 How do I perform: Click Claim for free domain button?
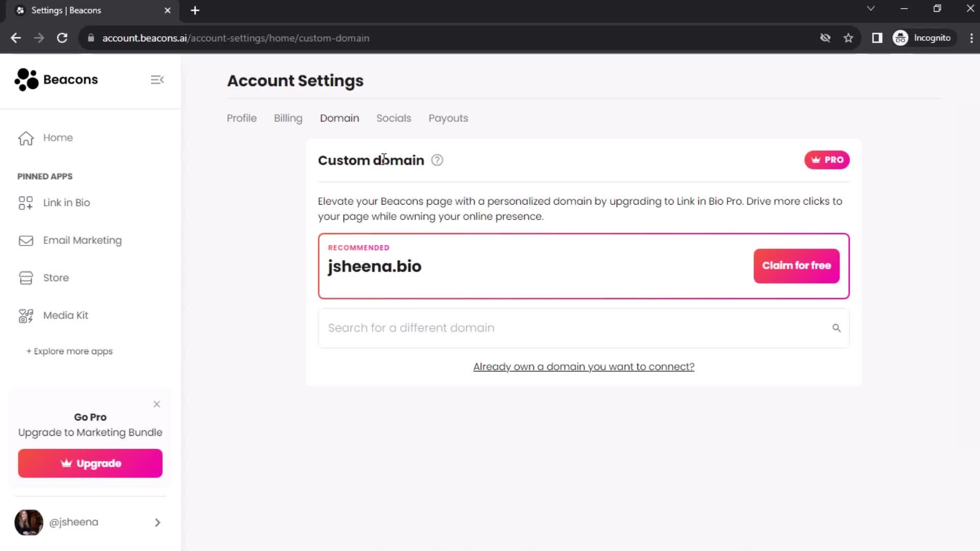(796, 265)
